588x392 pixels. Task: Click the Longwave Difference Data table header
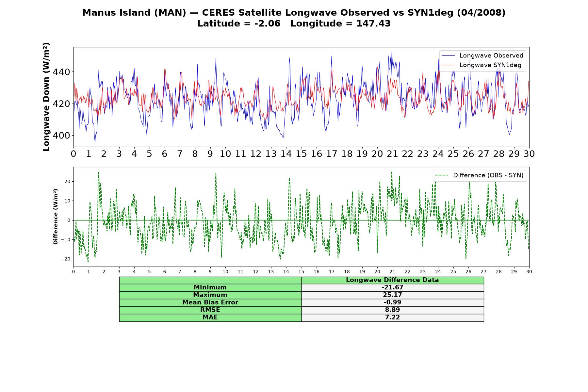tap(392, 280)
